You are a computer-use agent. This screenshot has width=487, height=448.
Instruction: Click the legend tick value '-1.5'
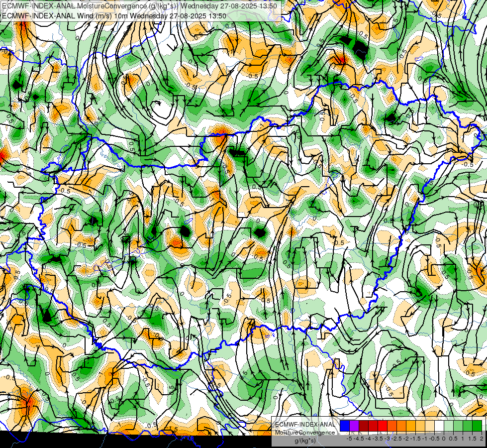[415, 439]
